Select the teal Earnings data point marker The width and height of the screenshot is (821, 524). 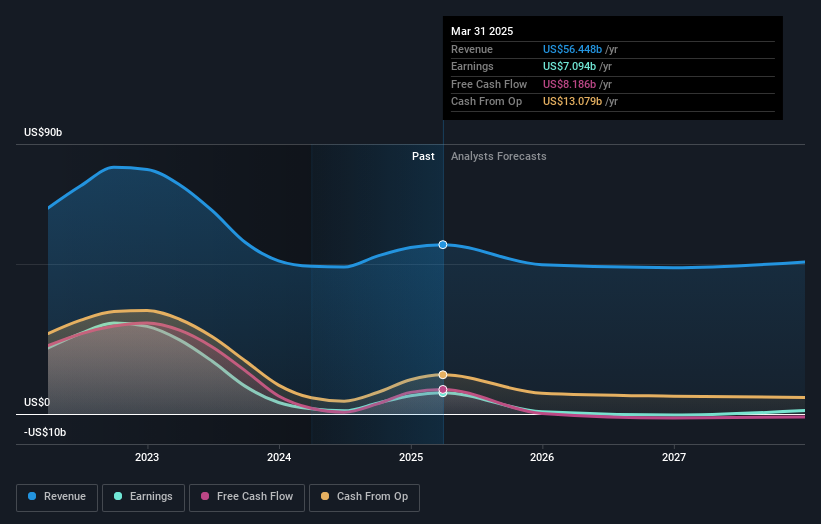pos(443,394)
